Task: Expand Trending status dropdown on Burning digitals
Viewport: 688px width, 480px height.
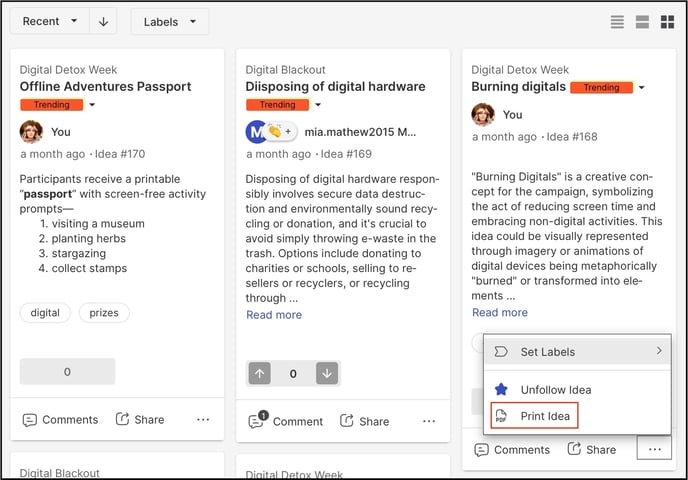Action: (641, 87)
